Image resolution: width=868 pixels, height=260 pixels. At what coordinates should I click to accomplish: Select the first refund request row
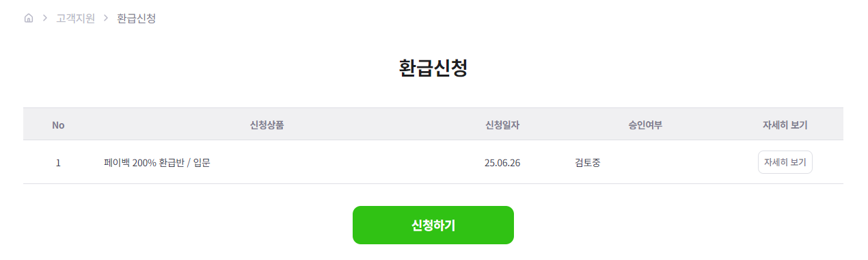tap(433, 162)
